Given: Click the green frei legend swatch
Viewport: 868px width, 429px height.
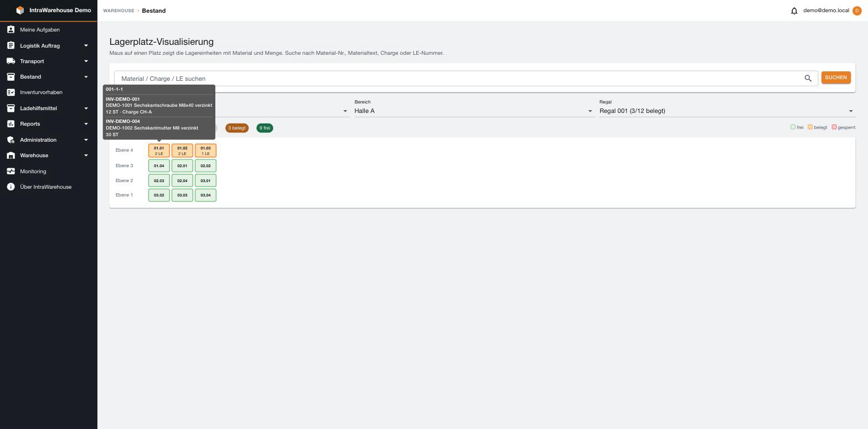Looking at the screenshot, I should (793, 127).
